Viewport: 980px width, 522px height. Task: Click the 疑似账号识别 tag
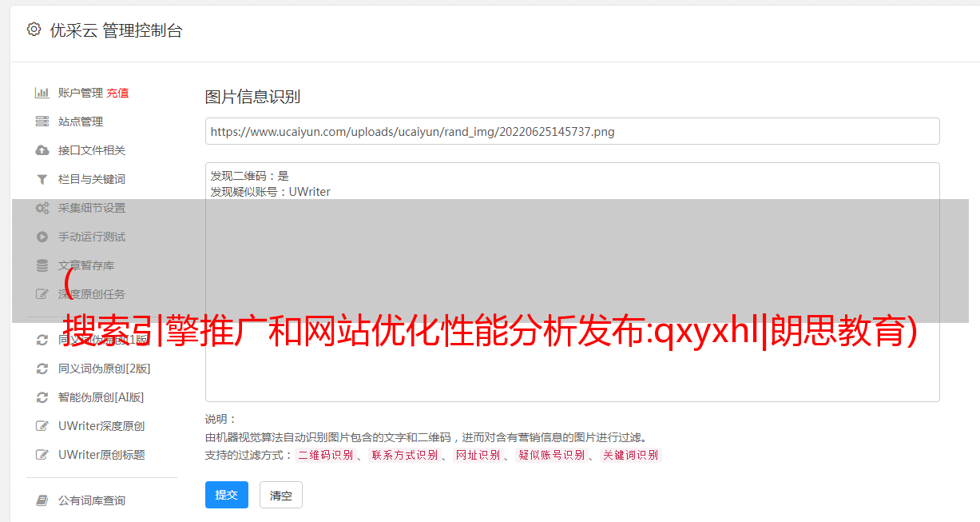(x=552, y=455)
